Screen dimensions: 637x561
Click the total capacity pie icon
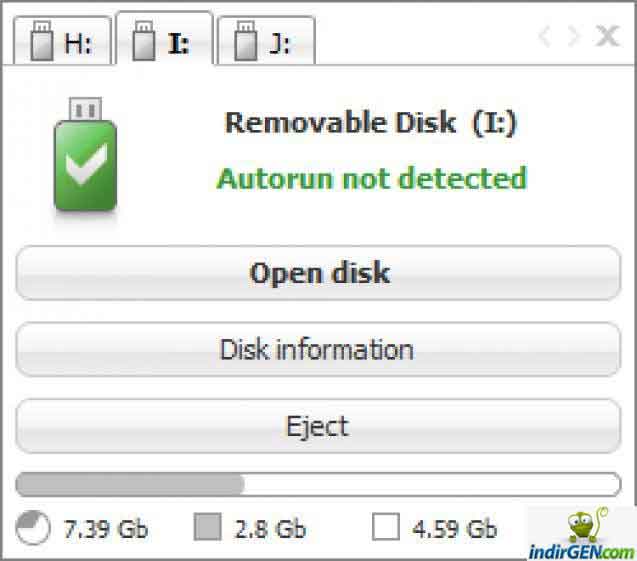tap(32, 528)
